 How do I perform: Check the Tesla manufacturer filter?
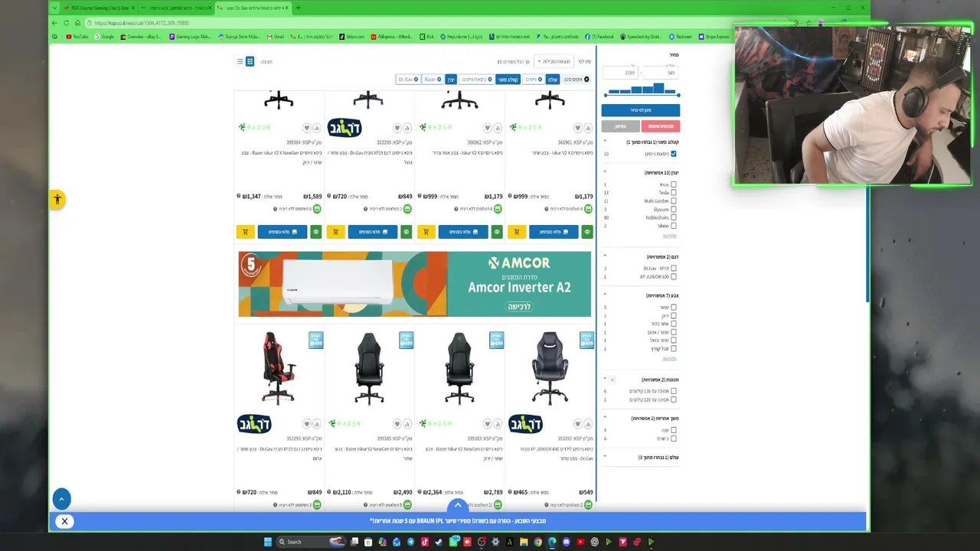[674, 193]
